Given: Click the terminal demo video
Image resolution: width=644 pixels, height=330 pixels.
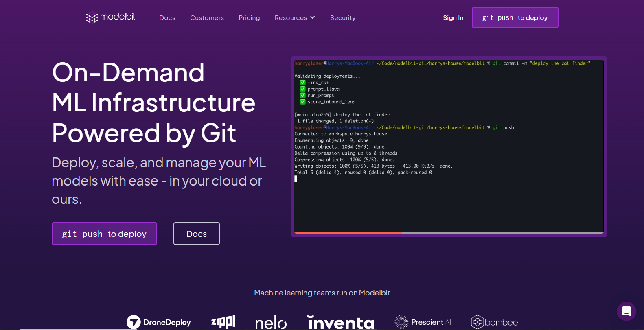Looking at the screenshot, I should pos(449,146).
